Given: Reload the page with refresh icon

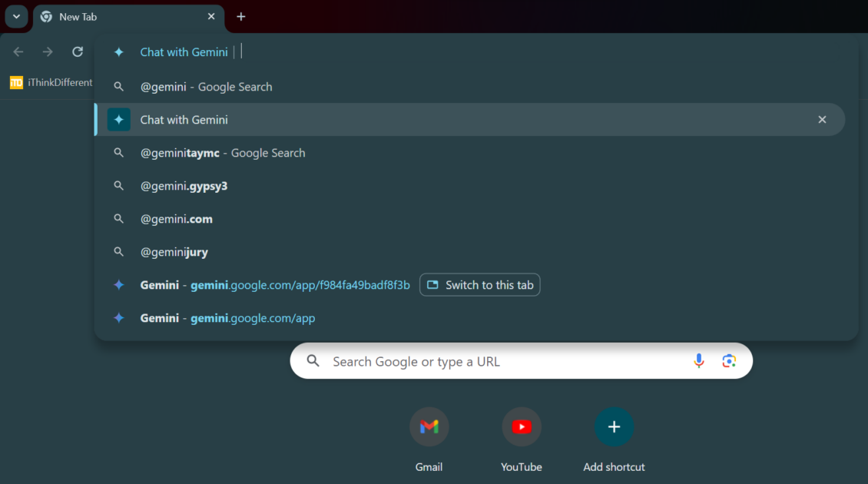Looking at the screenshot, I should point(78,51).
